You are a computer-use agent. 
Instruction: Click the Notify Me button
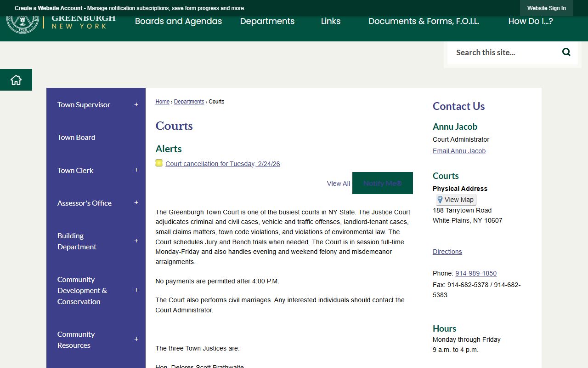point(383,183)
